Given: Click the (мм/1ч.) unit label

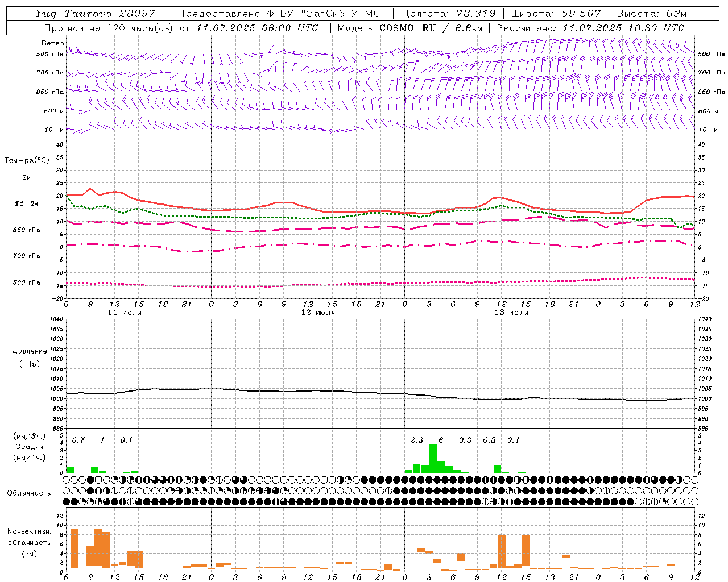Looking at the screenshot, I should click(30, 458).
